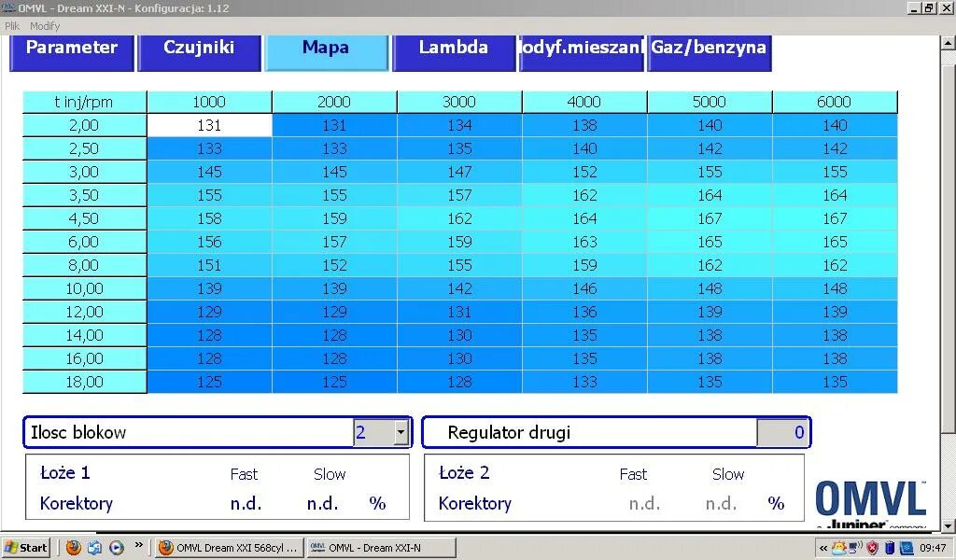Open the Parameter tab
Viewport: 956px width, 560px height.
(72, 52)
